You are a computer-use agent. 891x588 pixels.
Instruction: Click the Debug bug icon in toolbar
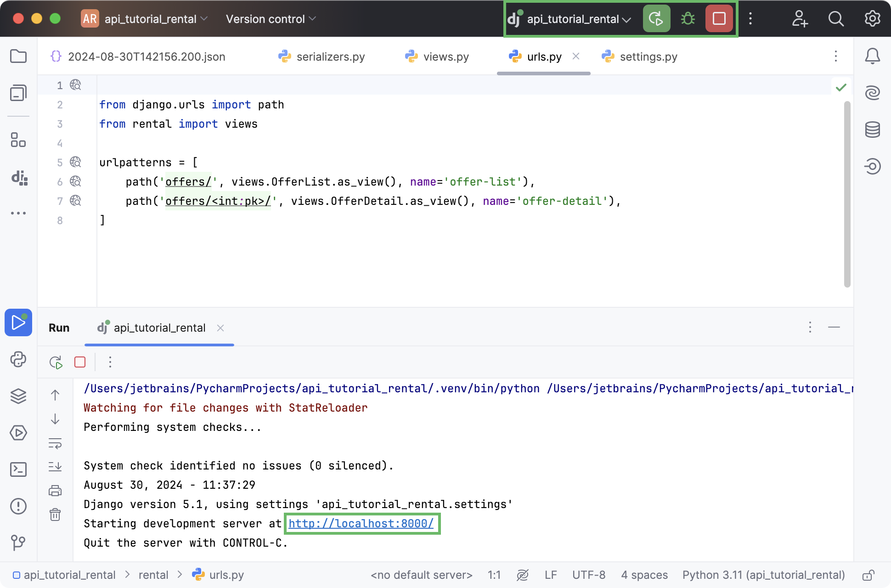pyautogui.click(x=688, y=19)
